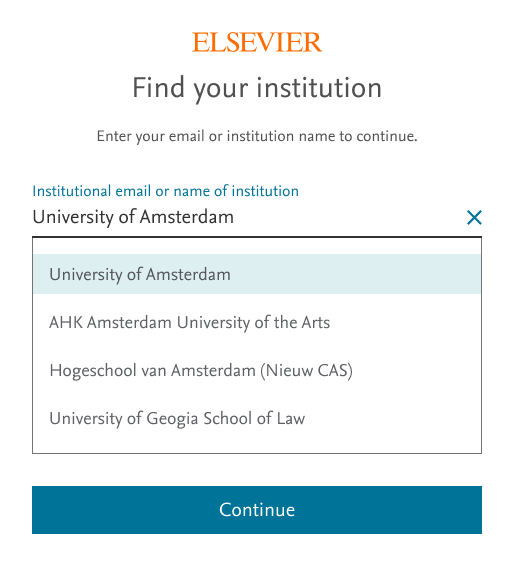514x566 pixels.
Task: Select the Nieuw CAS Hogeschool suggestion entry
Action: 257,370
